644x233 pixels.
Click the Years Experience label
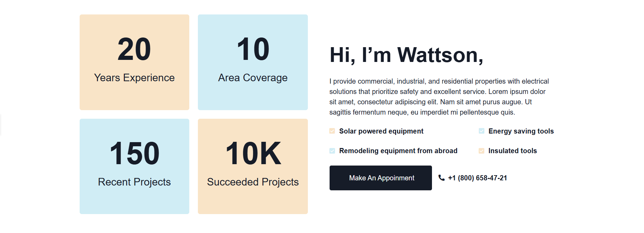[134, 78]
